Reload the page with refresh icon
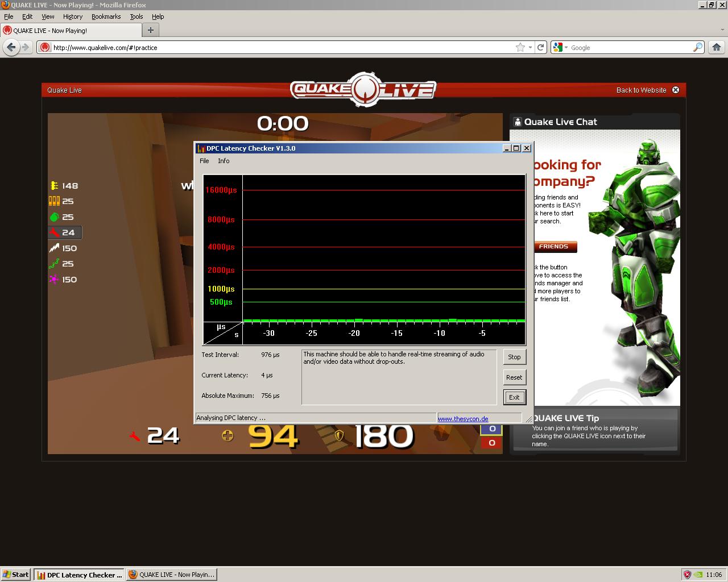Viewport: 728px width, 582px height. [x=541, y=48]
